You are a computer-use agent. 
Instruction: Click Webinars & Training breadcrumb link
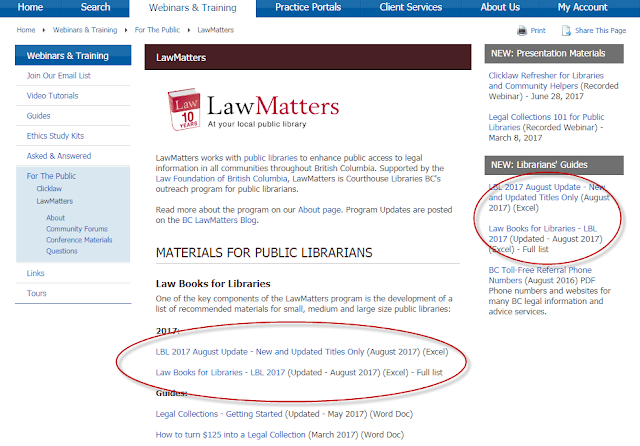click(85, 30)
